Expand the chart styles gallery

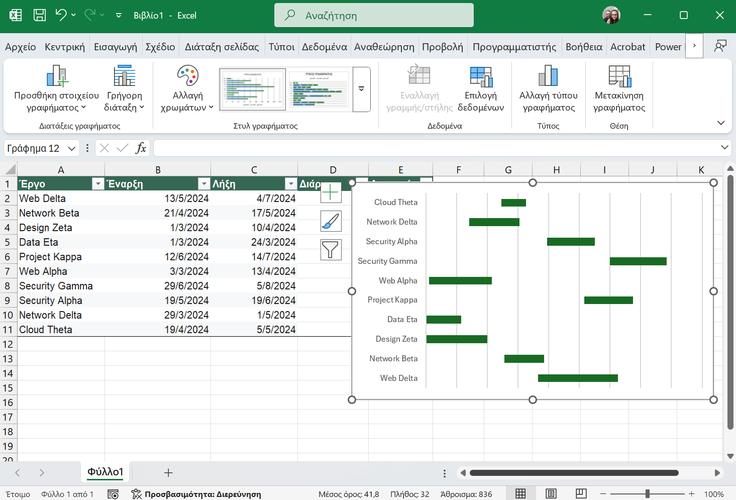click(361, 89)
